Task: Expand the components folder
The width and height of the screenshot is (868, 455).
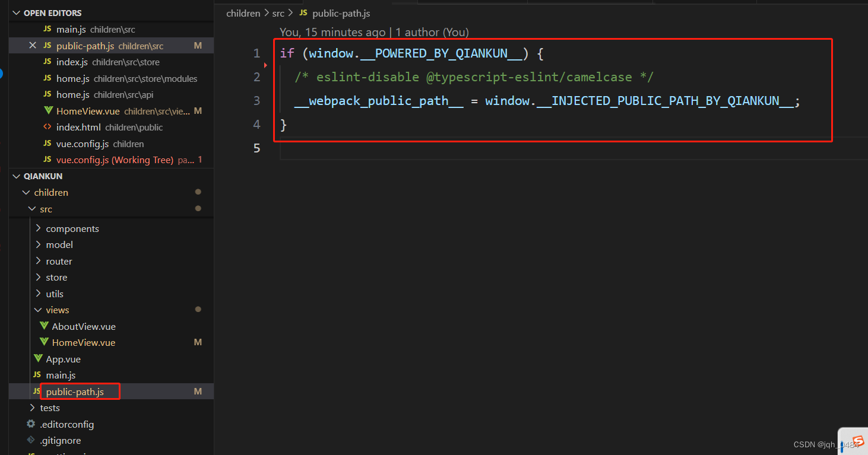Action: click(38, 228)
